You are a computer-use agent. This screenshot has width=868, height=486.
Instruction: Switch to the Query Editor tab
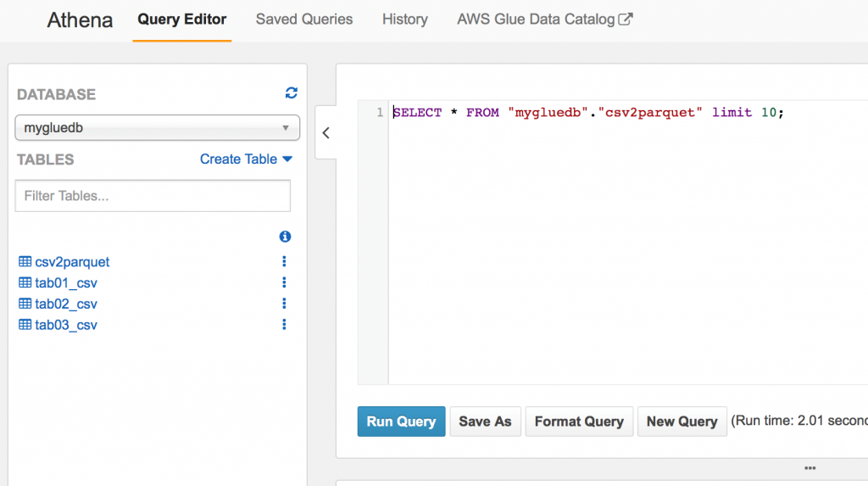click(181, 20)
